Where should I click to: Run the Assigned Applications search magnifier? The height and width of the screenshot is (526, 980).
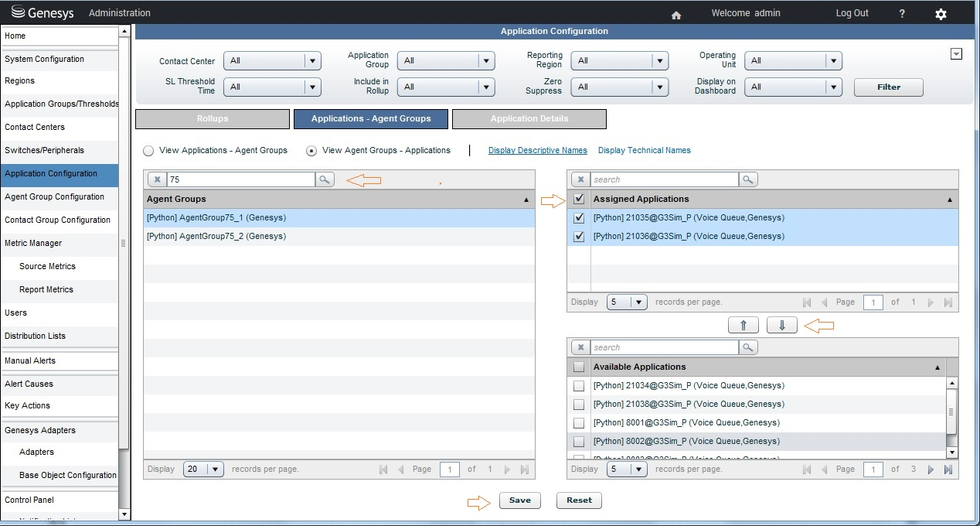coord(748,179)
